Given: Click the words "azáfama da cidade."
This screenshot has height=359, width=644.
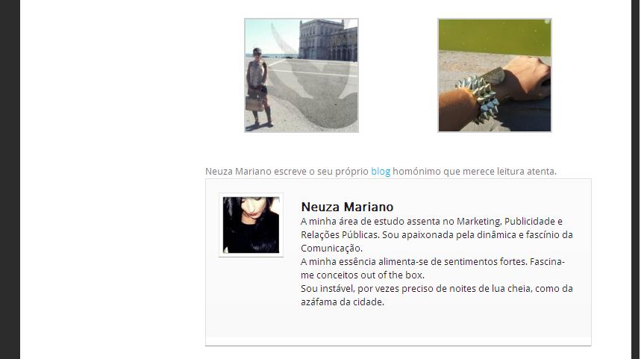Looking at the screenshot, I should (342, 302).
